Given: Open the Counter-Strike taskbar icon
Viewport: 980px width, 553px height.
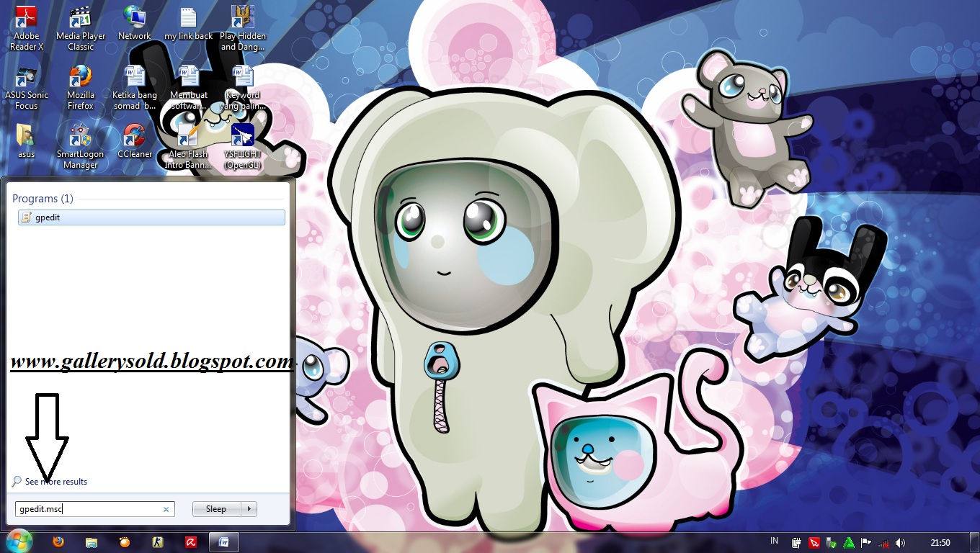Looking at the screenshot, I should point(158,542).
